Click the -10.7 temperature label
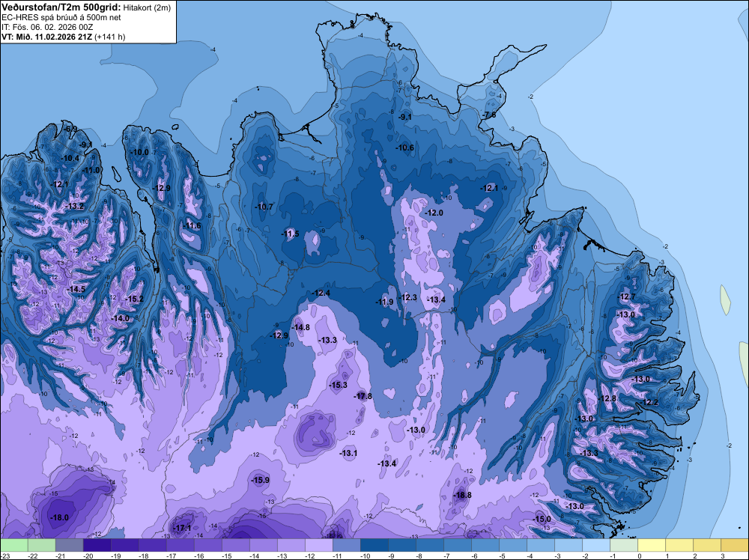The width and height of the screenshot is (749, 560). [x=264, y=207]
